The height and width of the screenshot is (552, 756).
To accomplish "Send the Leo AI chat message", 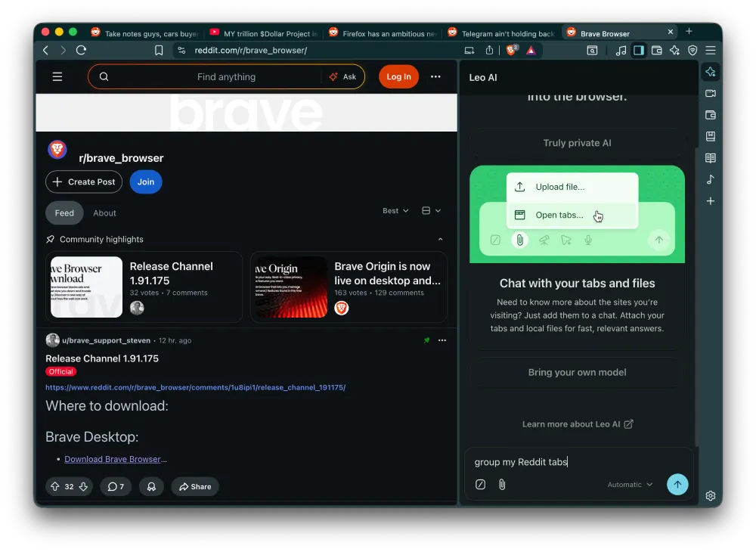I will pyautogui.click(x=677, y=485).
